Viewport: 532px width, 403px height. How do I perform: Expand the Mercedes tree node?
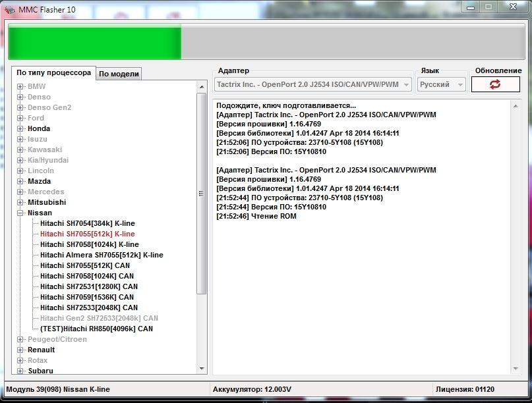[x=20, y=192]
